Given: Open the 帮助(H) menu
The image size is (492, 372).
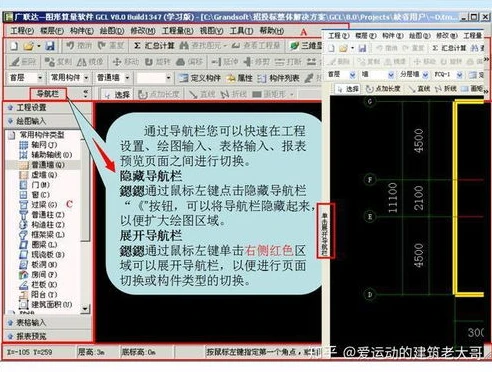Looking at the screenshot, I should [x=272, y=31].
